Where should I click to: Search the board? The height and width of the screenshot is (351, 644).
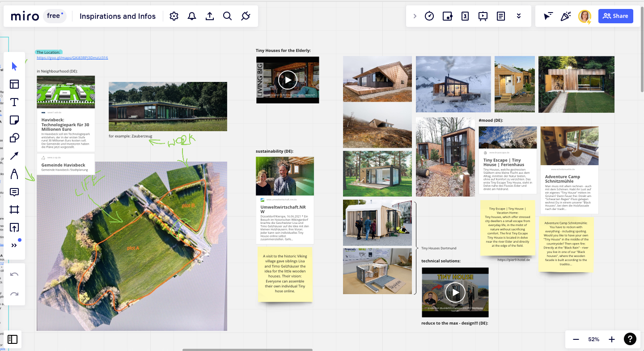(227, 16)
